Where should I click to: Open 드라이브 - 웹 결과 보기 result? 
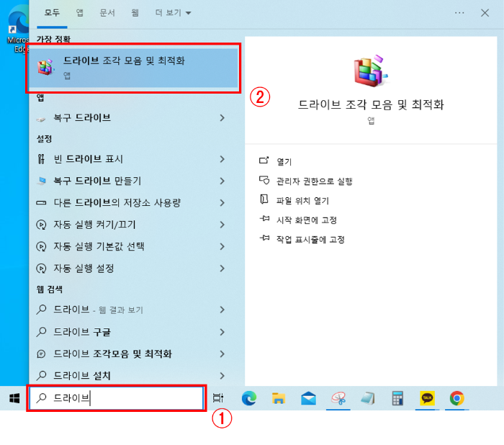[x=98, y=310]
